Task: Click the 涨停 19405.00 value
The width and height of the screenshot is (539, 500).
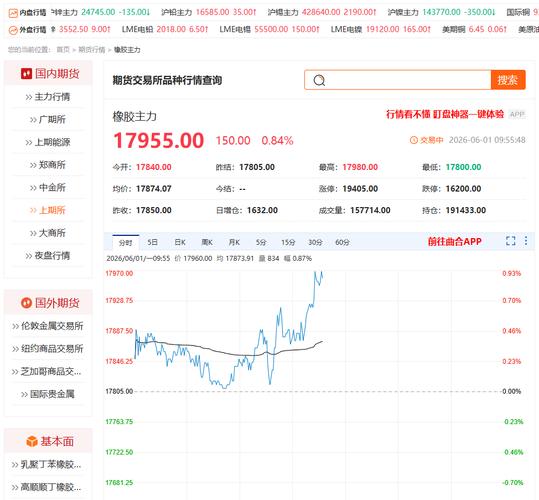Action: coord(360,189)
